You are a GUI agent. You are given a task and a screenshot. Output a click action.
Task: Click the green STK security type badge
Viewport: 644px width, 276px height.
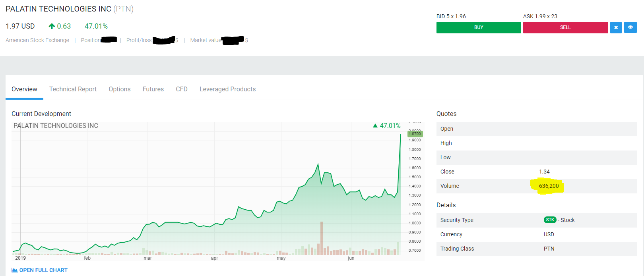point(550,220)
